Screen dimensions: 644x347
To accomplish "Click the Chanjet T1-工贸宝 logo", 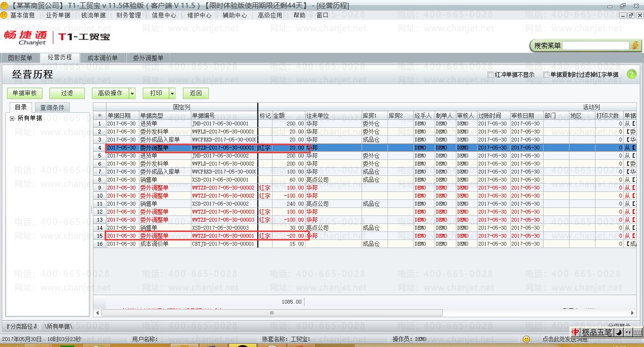I will [57, 37].
